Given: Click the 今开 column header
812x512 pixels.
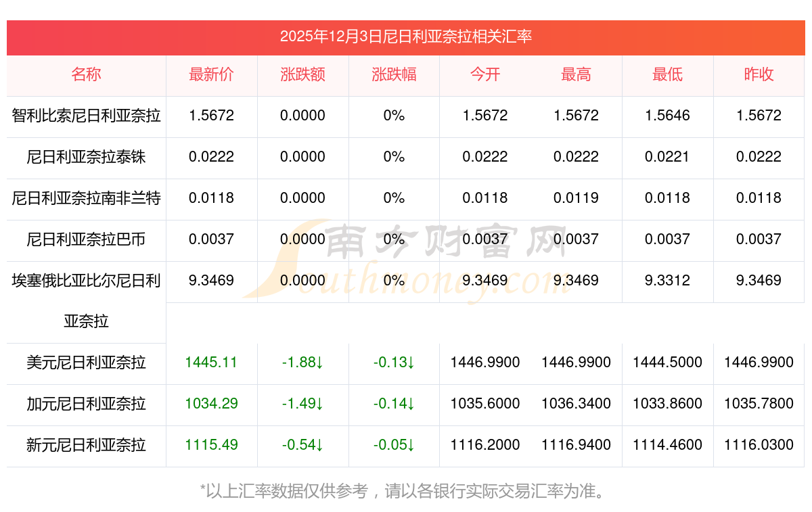Looking at the screenshot, I should (485, 75).
